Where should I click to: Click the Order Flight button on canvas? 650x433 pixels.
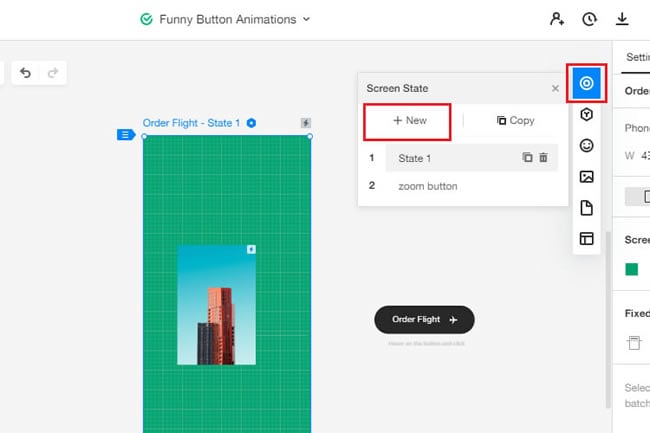[x=424, y=319]
